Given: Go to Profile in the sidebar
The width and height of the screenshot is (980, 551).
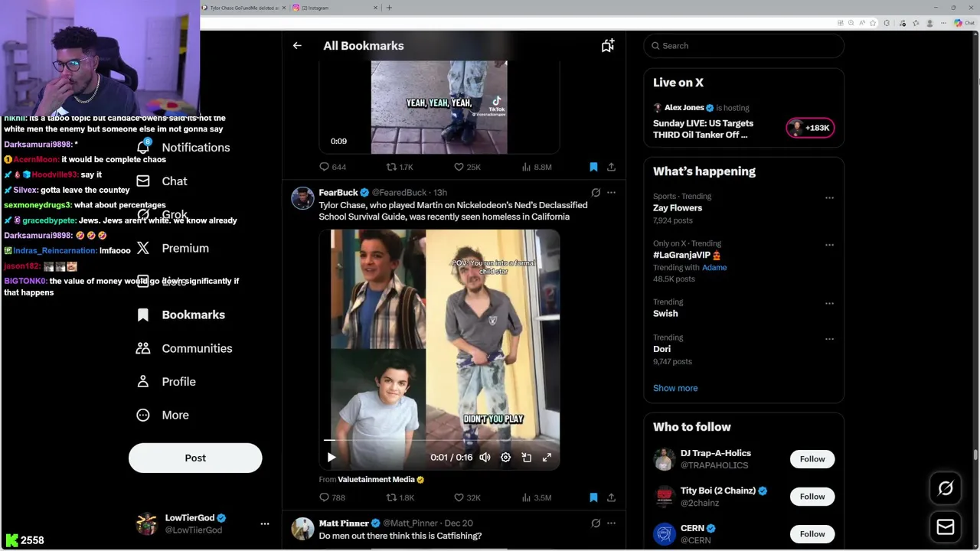Looking at the screenshot, I should (178, 382).
